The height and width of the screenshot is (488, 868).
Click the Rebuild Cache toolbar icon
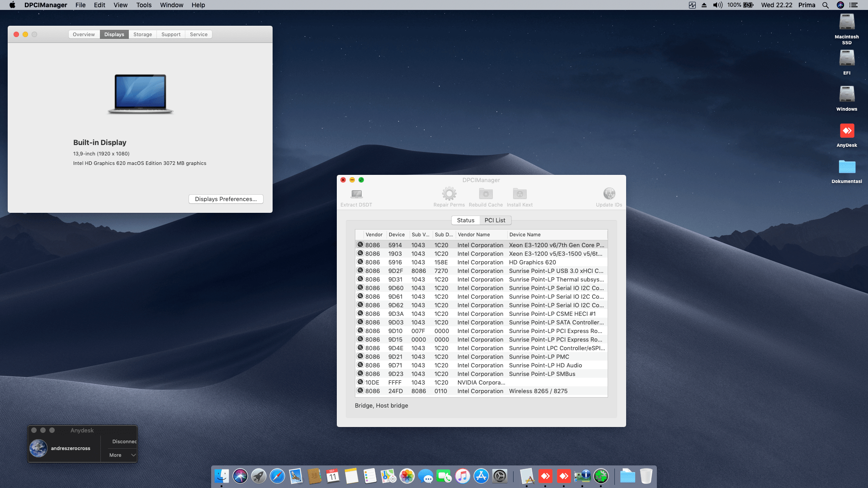tap(486, 194)
